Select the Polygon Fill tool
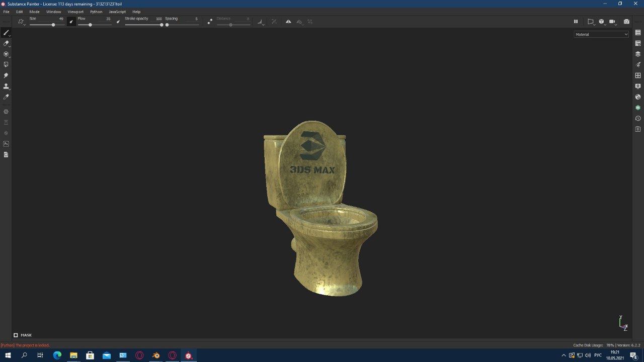The width and height of the screenshot is (644, 362). (6, 64)
